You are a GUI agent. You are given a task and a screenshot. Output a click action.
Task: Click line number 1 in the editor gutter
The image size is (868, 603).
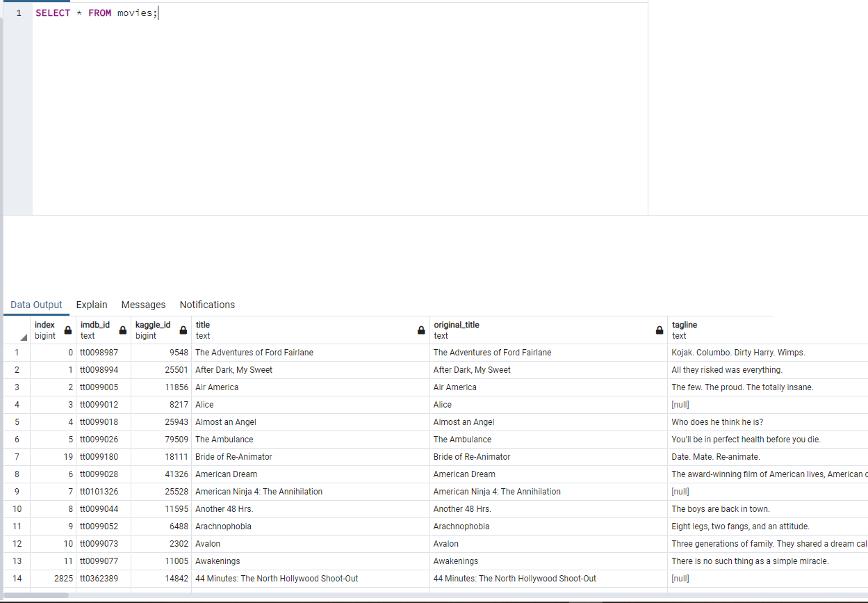(17, 13)
